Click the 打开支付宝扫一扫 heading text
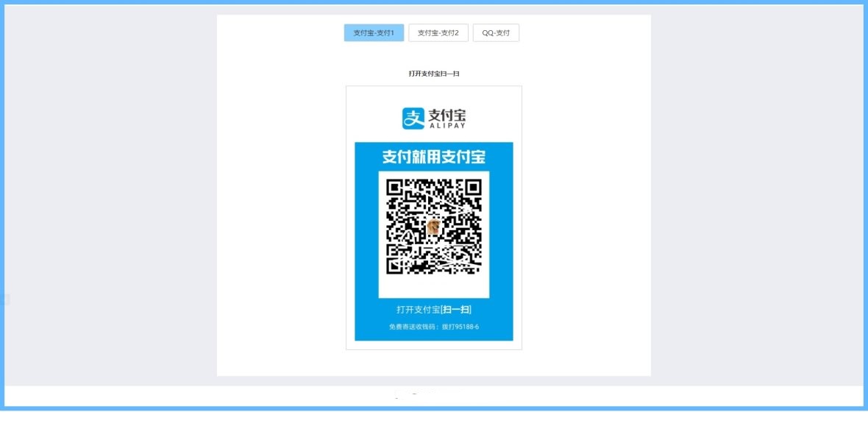Viewport: 868px width, 423px height. (x=434, y=73)
